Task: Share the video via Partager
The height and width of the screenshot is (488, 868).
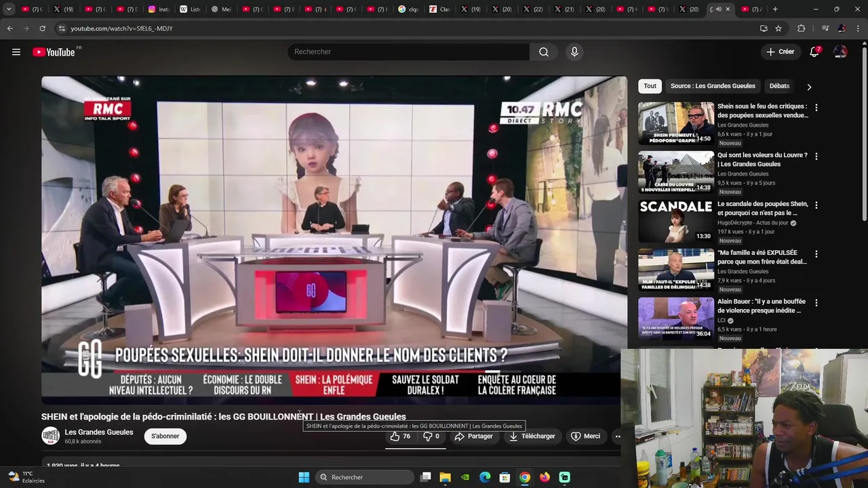Action: [x=473, y=436]
